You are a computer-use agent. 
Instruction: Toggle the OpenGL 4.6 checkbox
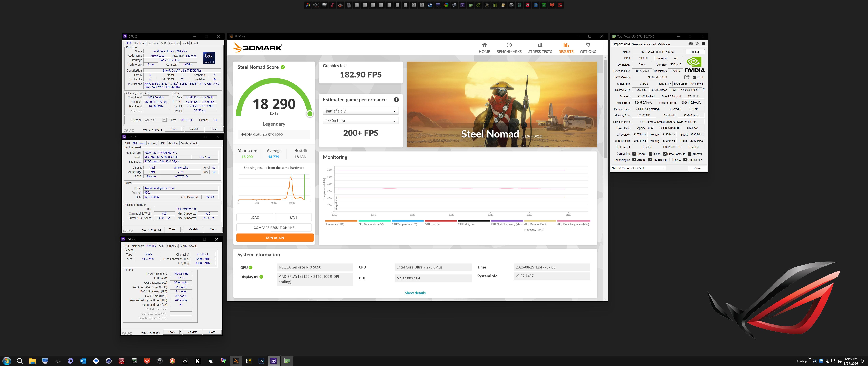coord(685,160)
